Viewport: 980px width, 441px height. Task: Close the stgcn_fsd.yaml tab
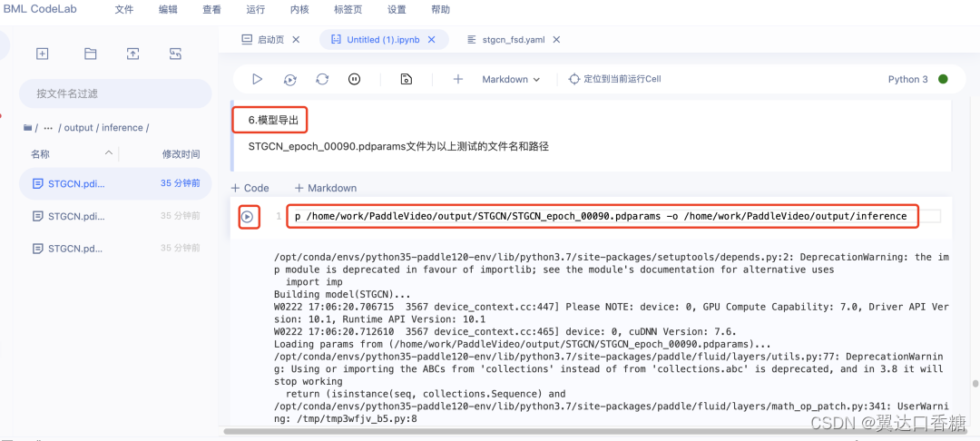556,39
